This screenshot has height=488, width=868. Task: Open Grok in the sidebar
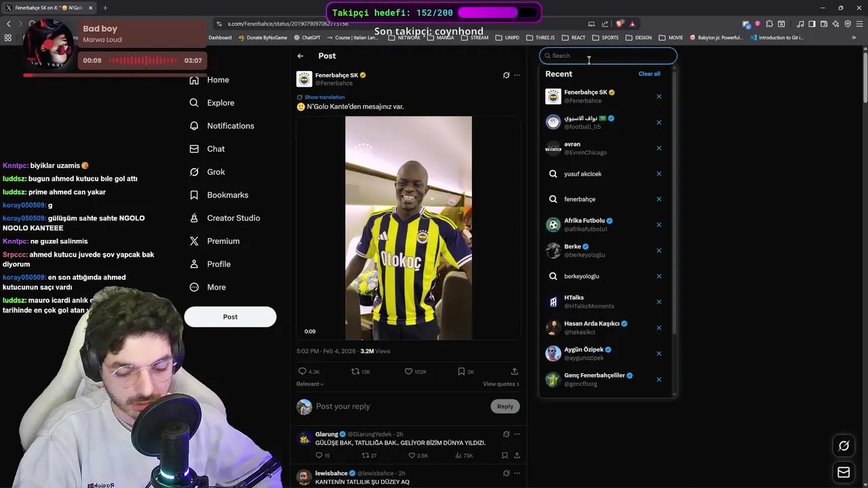[207, 172]
